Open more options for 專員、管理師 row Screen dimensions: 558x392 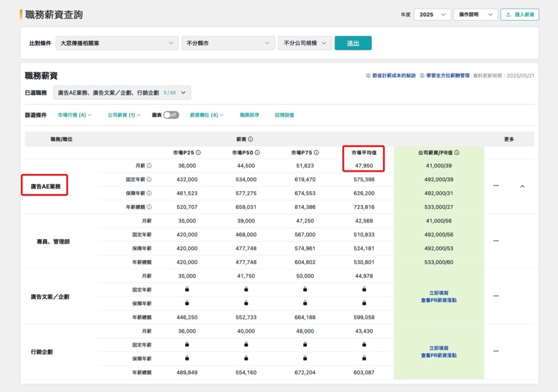(496, 241)
